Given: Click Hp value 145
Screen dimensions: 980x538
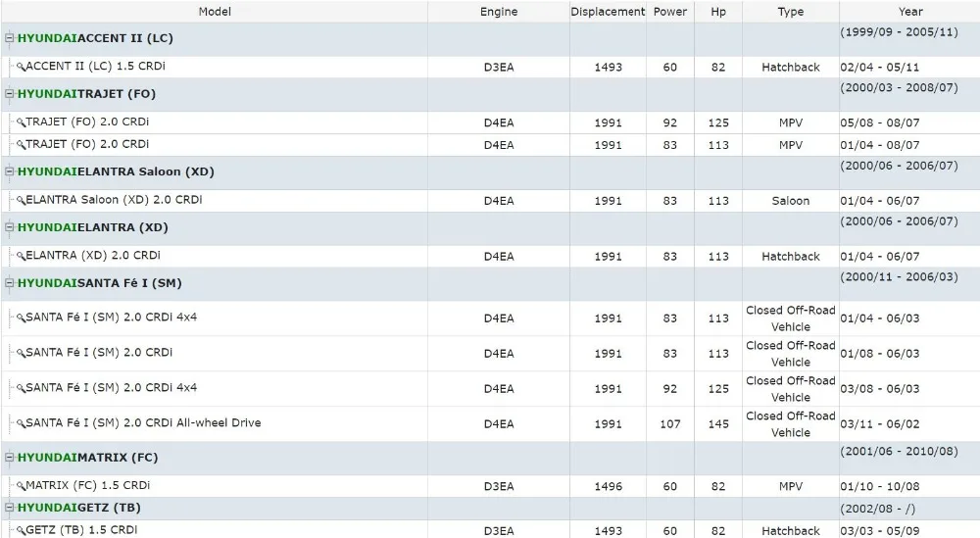Looking at the screenshot, I should [718, 424].
